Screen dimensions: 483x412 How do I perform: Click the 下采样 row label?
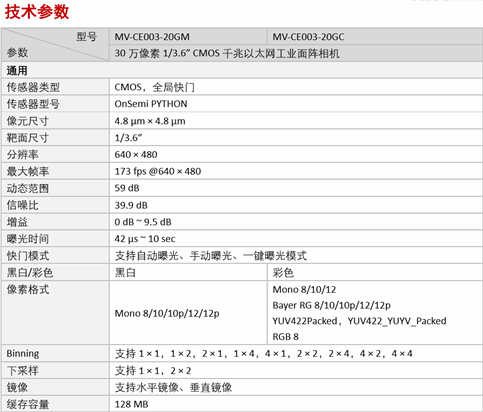(22, 371)
